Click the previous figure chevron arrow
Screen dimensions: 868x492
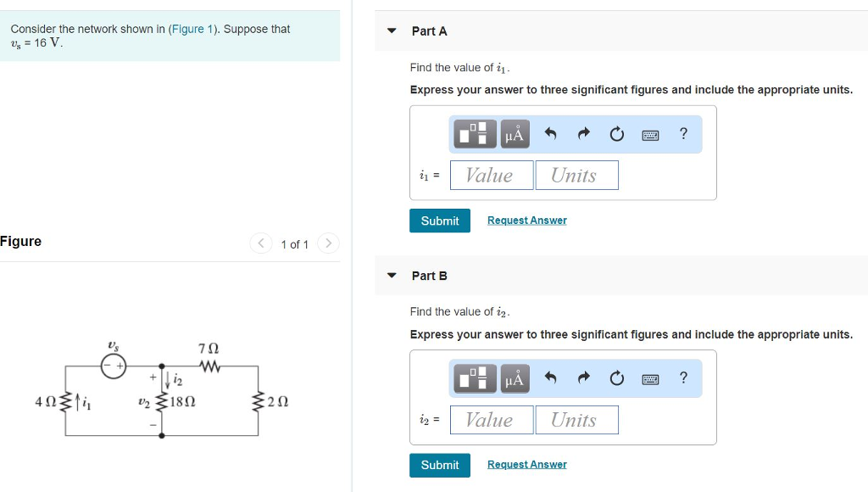click(261, 243)
